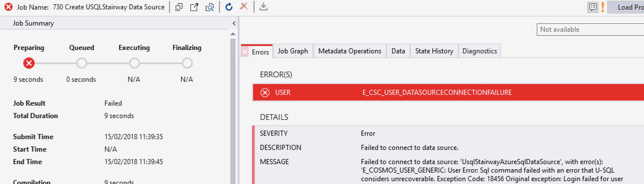Collapse the Job Summary panel chevron
The width and height of the screenshot is (644, 184).
coord(234,23)
